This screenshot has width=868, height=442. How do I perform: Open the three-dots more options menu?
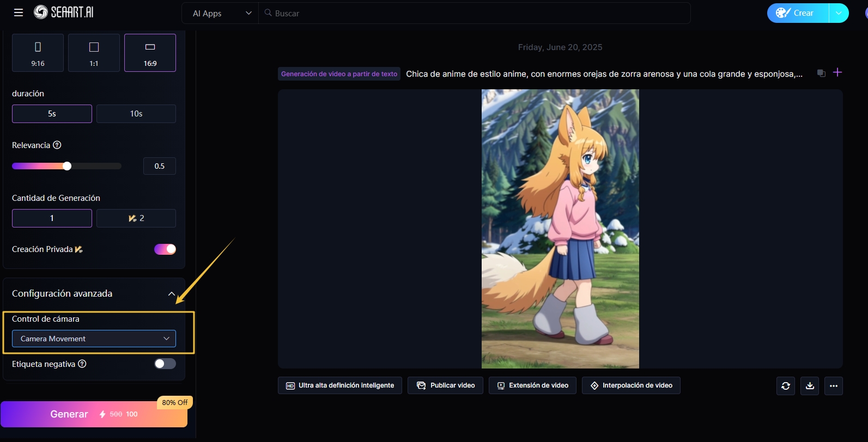pyautogui.click(x=834, y=386)
